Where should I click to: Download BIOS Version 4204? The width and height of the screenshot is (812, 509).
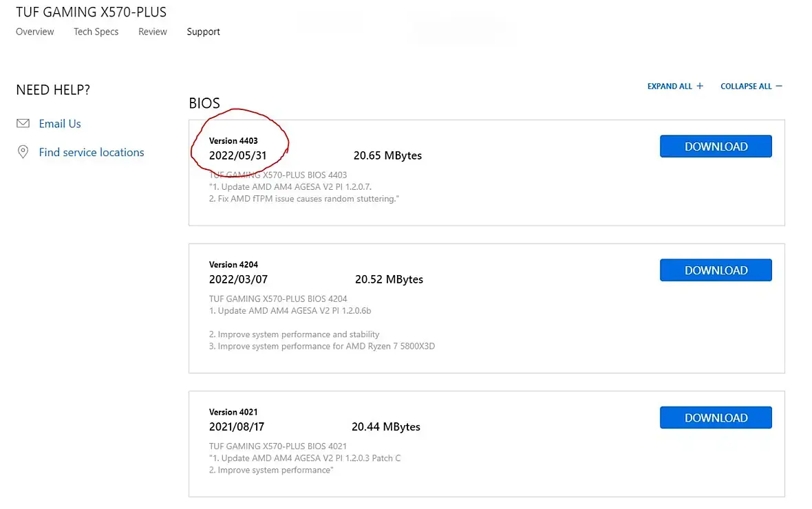click(x=716, y=270)
